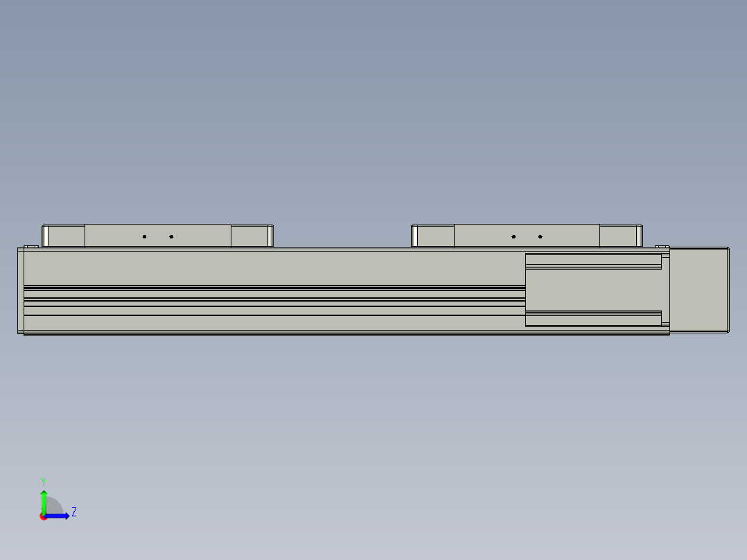The image size is (747, 560).
Task: Click the 'Z' label of the axis triad
Action: tap(74, 512)
